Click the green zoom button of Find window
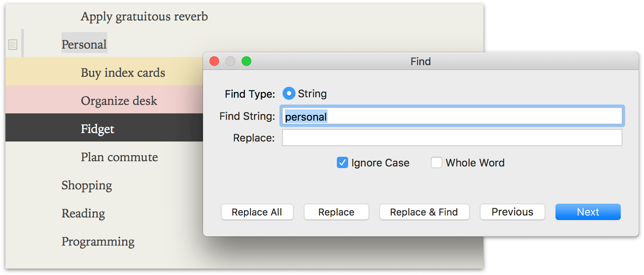Viewport: 644px width, 275px height. pos(246,61)
